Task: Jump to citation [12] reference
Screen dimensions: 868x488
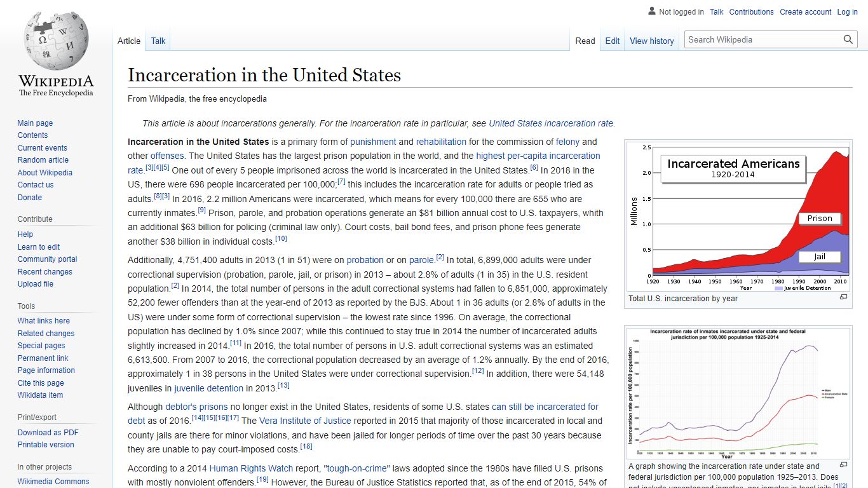Action: [x=478, y=371]
